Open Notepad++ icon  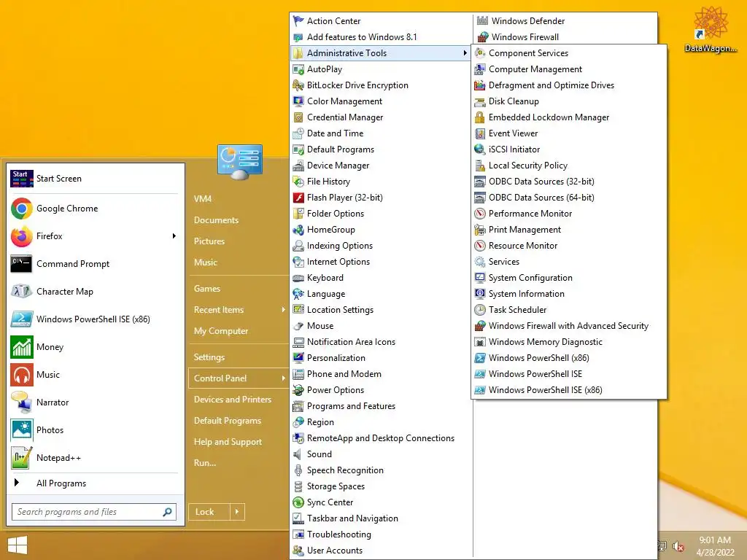tap(21, 458)
